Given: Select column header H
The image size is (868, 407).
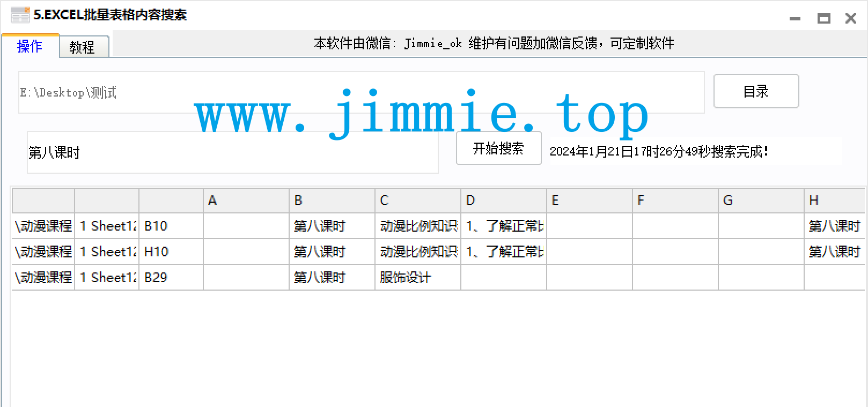Looking at the screenshot, I should click(835, 201).
